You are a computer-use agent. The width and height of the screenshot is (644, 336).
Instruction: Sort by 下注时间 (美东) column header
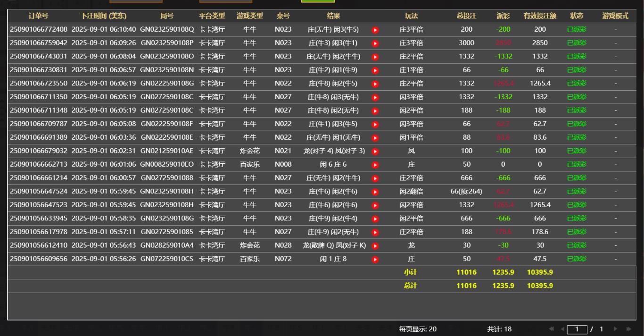[x=103, y=16]
